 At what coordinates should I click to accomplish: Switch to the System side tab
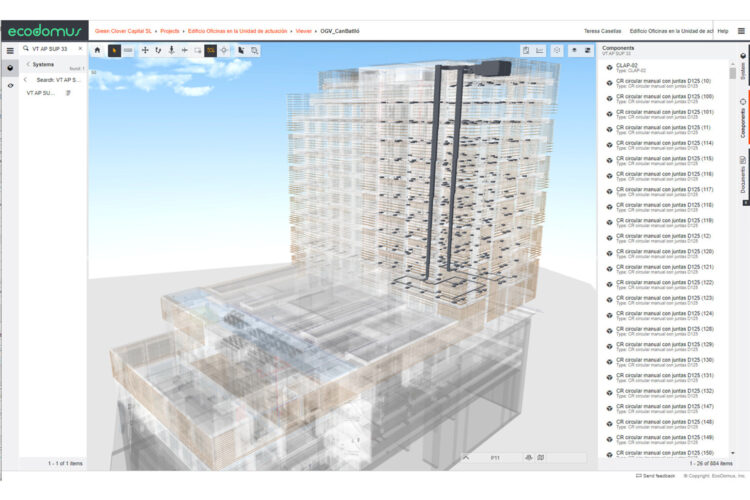pos(743,68)
